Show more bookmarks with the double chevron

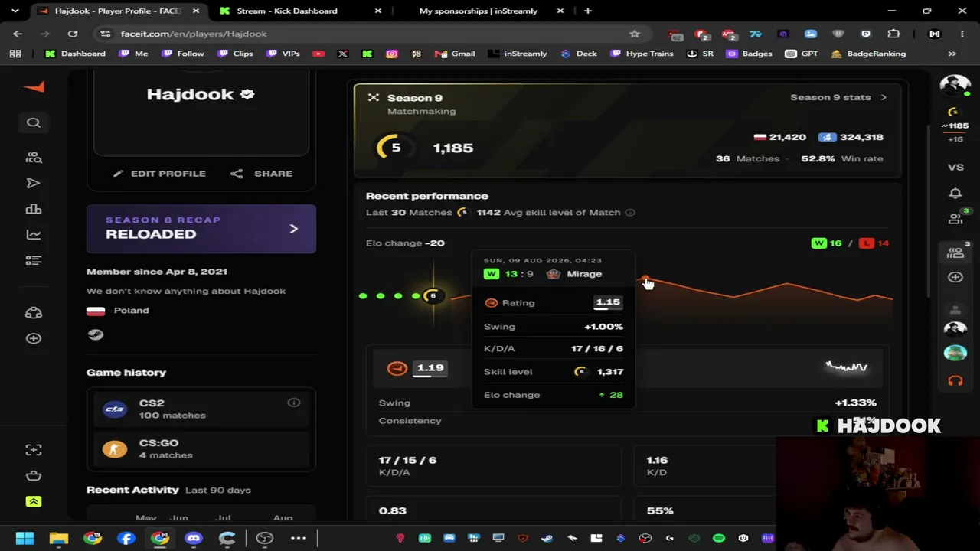952,54
